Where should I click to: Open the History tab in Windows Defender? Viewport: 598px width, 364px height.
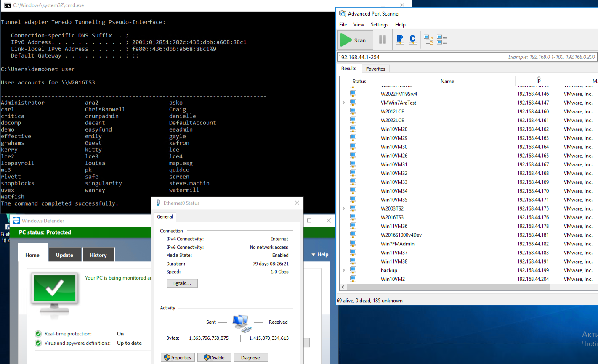[98, 255]
